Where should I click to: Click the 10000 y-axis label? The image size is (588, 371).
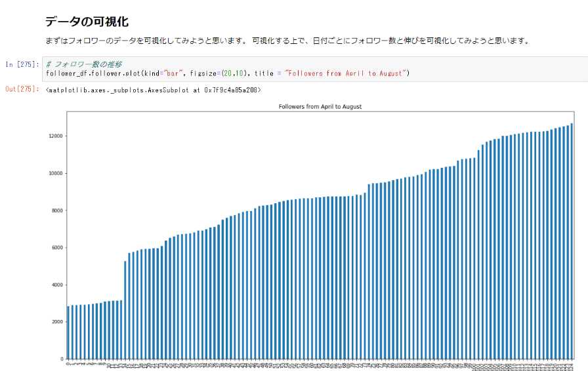click(x=56, y=174)
